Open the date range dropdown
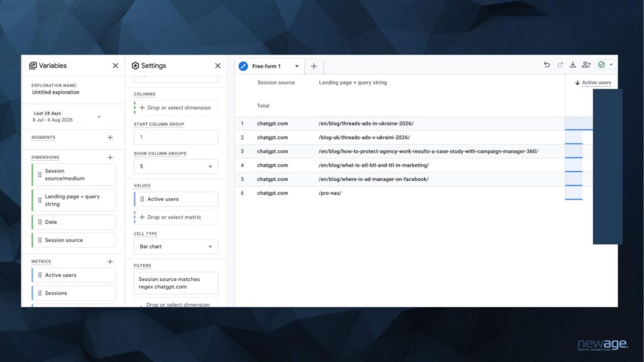This screenshot has height=362, width=644. 99,117
